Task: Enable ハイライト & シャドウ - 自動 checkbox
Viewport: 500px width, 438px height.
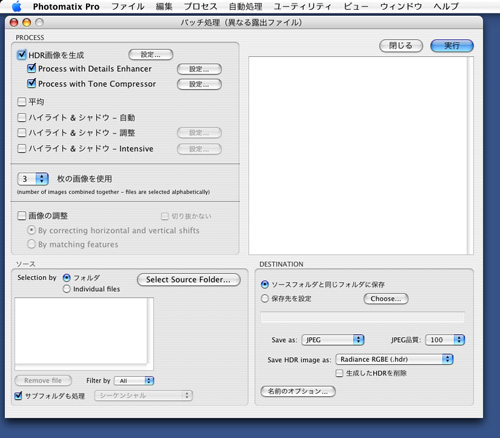Action: 22,117
